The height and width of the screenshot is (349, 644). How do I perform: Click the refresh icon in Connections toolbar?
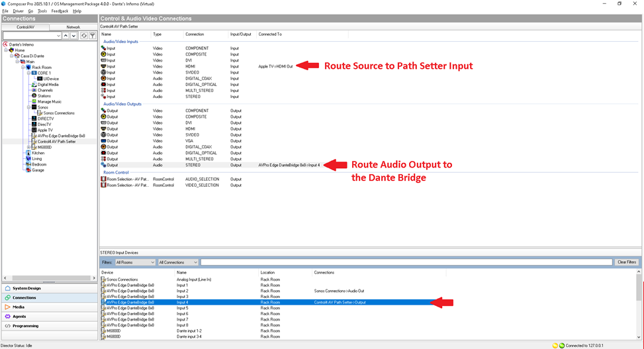point(84,36)
